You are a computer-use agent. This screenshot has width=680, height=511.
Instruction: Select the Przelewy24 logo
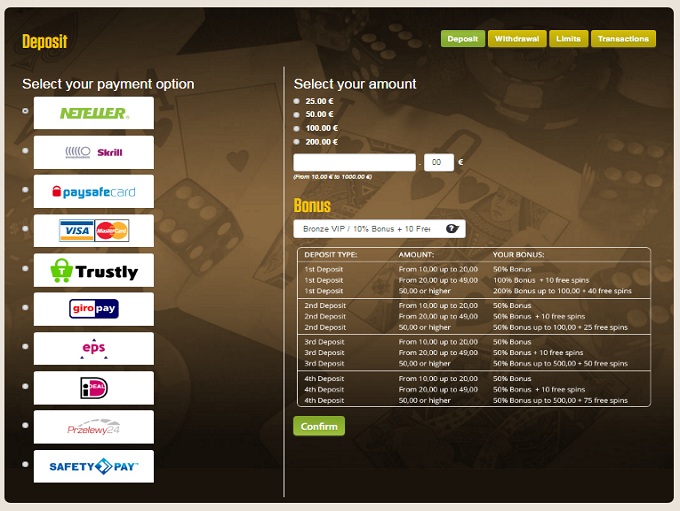click(93, 427)
